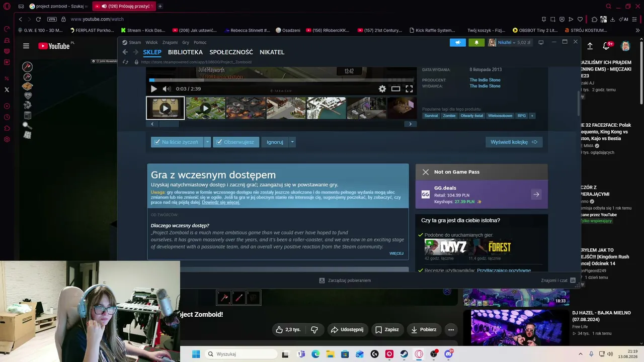Click the YouTube logo

54,46
